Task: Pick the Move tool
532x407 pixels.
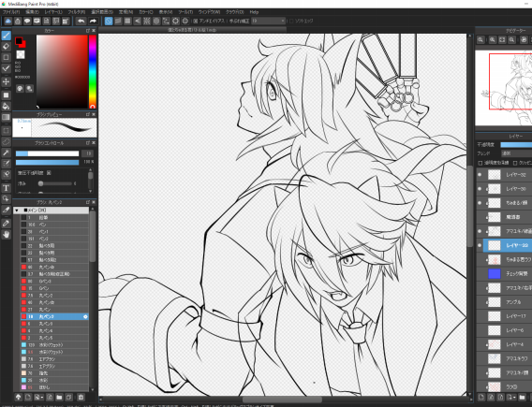Action: pyautogui.click(x=7, y=81)
